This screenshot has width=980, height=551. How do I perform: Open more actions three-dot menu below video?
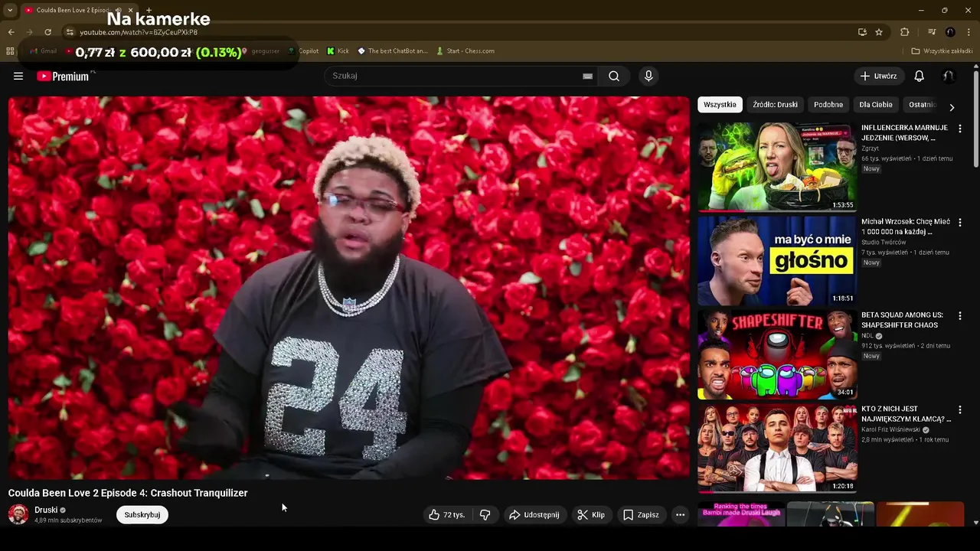680,515
